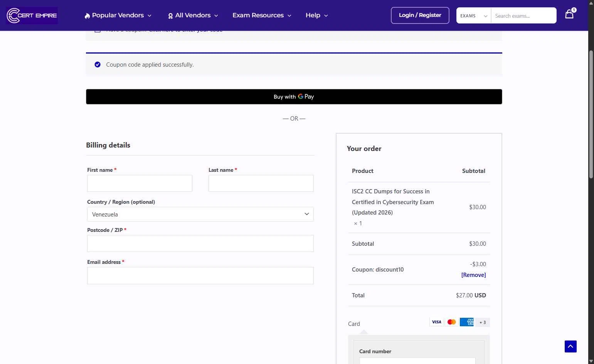
Task: Click the flame icon beside Popular Vendors
Action: click(88, 16)
